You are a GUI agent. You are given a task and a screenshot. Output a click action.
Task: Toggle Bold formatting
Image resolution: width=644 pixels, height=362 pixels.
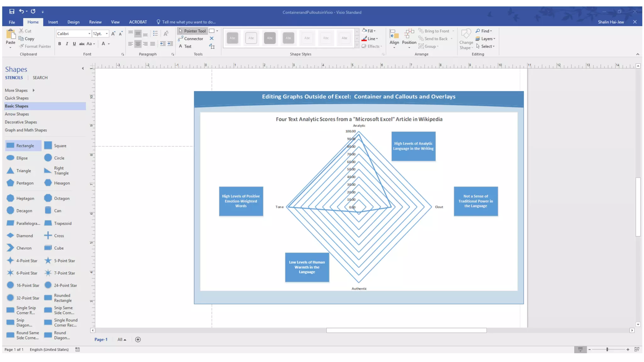point(59,44)
